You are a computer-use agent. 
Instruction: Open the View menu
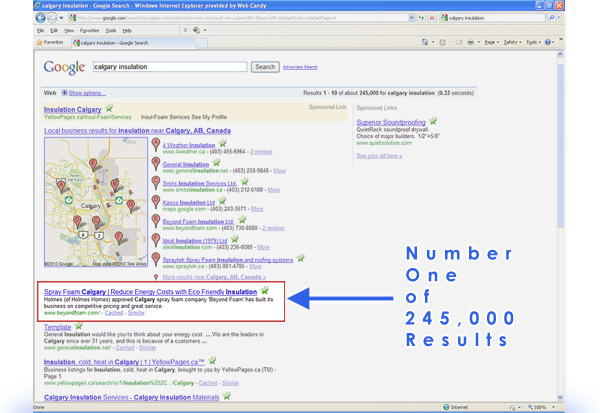[x=69, y=30]
